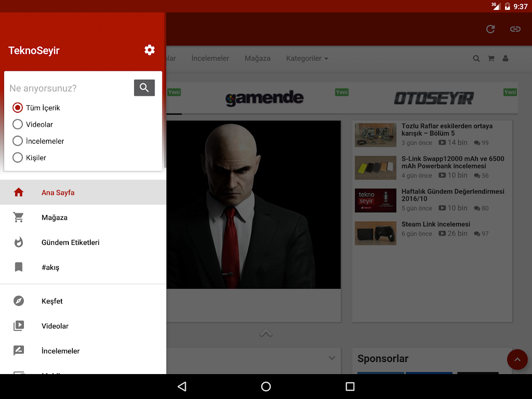Tap the link icon in top bar

[515, 29]
